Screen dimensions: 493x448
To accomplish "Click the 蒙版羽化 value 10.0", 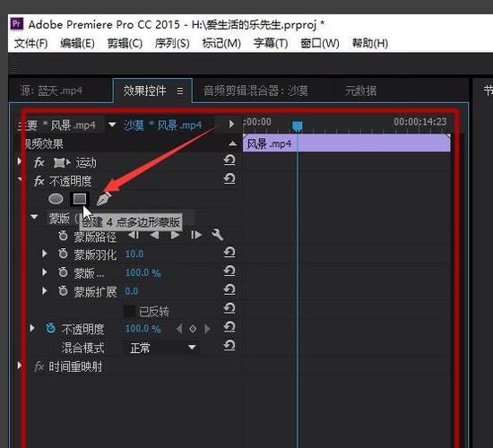I will 134,254.
